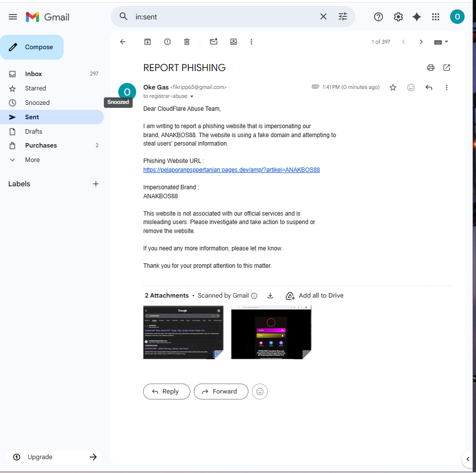Go to the older conversation arrow

[421, 42]
